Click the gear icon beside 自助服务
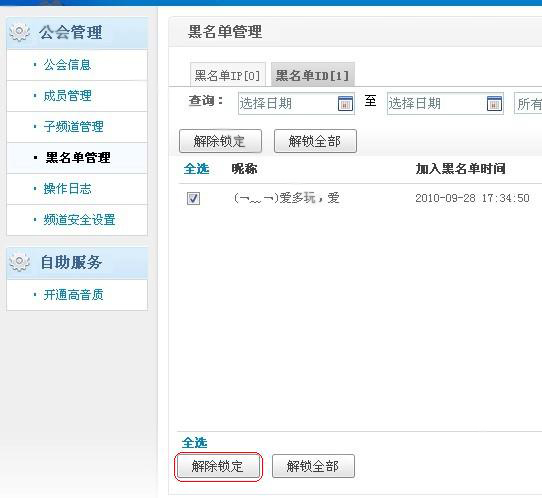The height and width of the screenshot is (498, 542). [19, 262]
